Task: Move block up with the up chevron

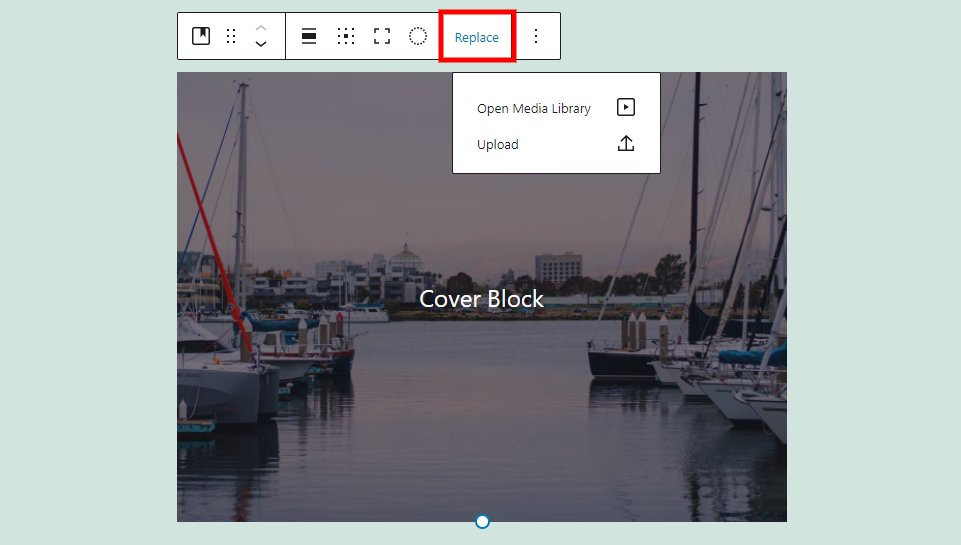Action: [261, 28]
